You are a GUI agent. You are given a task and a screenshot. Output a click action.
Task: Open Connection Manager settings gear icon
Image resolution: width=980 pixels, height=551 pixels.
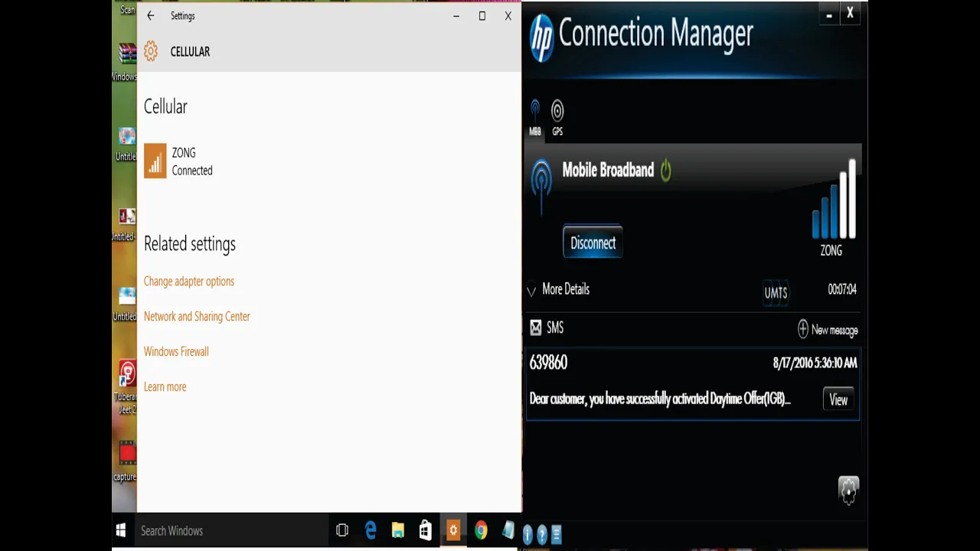pyautogui.click(x=848, y=491)
